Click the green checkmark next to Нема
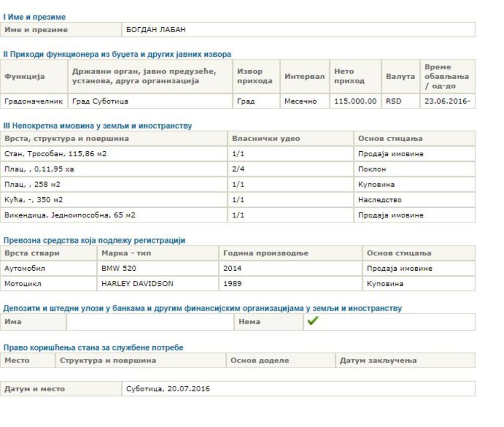The width and height of the screenshot is (504, 427). pyautogui.click(x=312, y=321)
